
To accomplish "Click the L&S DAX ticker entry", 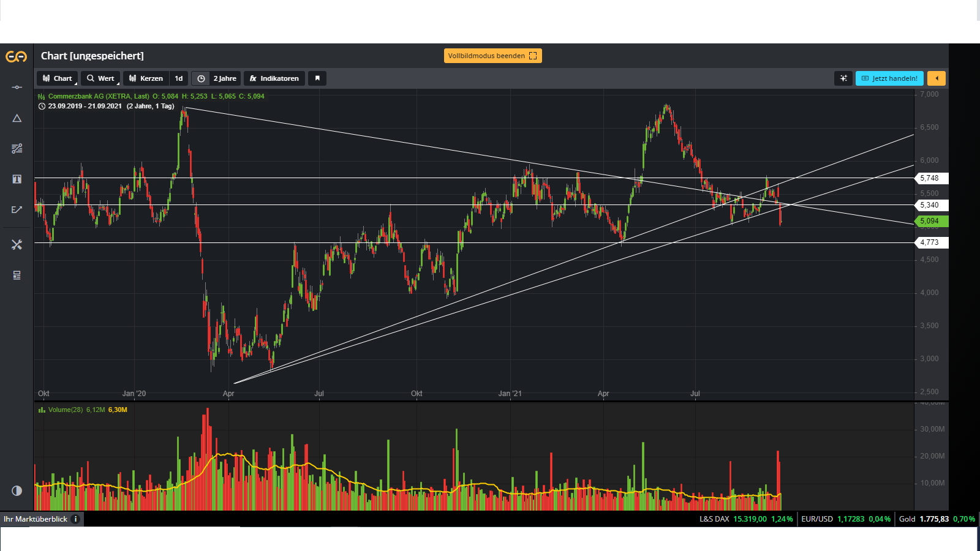I will [x=746, y=519].
